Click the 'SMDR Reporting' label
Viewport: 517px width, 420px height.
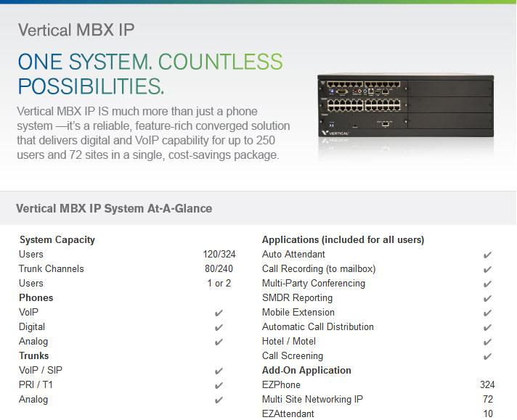tap(298, 298)
